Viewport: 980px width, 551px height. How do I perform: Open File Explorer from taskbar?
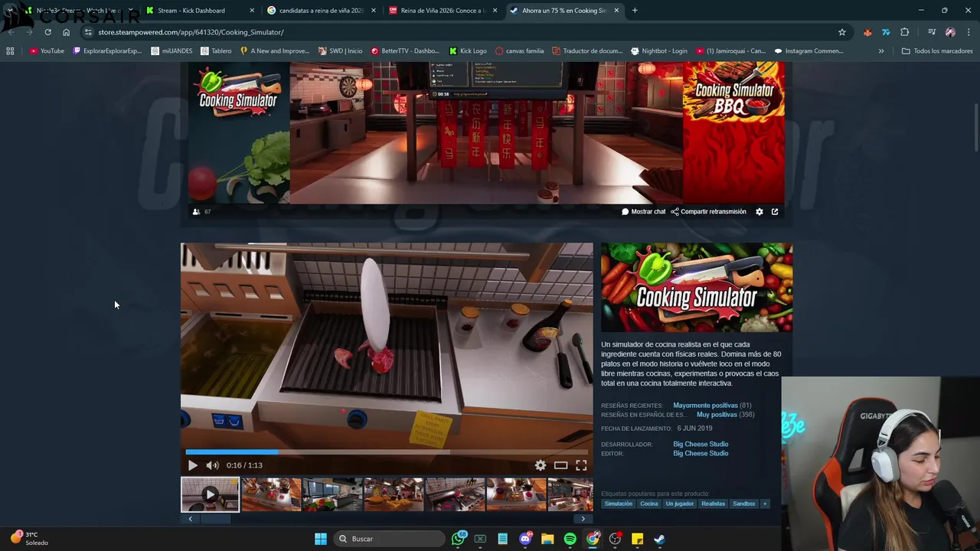click(x=547, y=539)
